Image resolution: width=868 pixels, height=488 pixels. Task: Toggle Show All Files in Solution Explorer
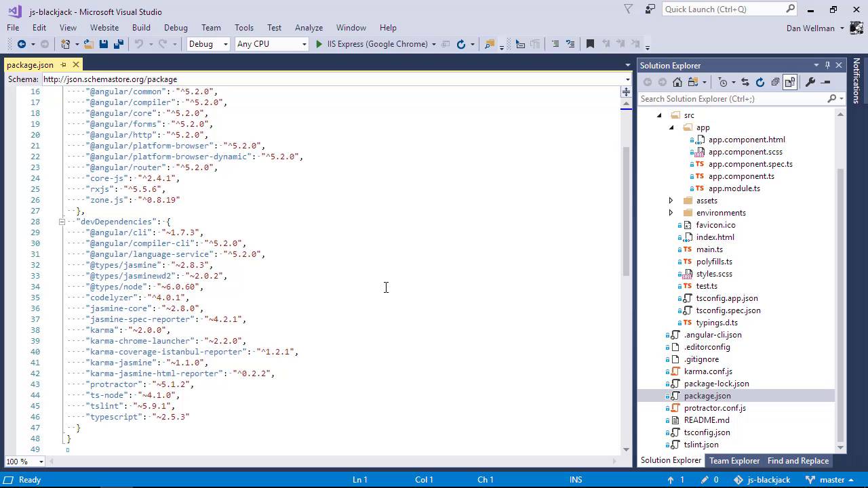790,82
